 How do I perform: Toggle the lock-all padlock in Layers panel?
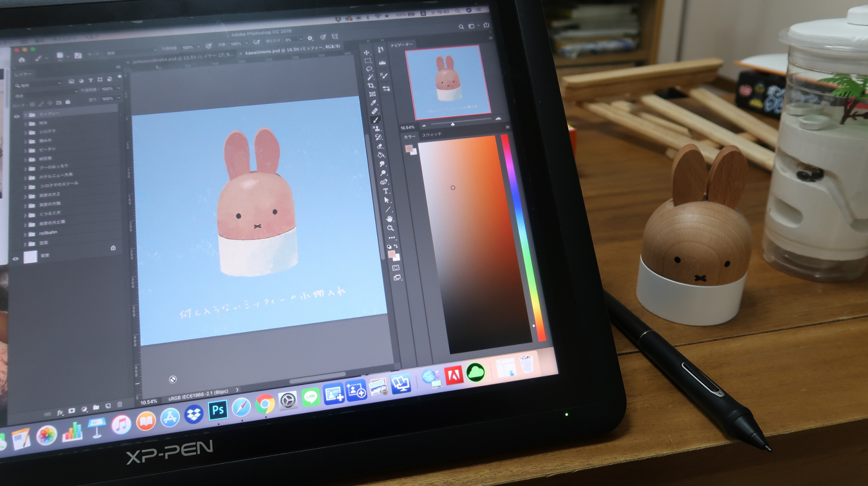[x=68, y=102]
